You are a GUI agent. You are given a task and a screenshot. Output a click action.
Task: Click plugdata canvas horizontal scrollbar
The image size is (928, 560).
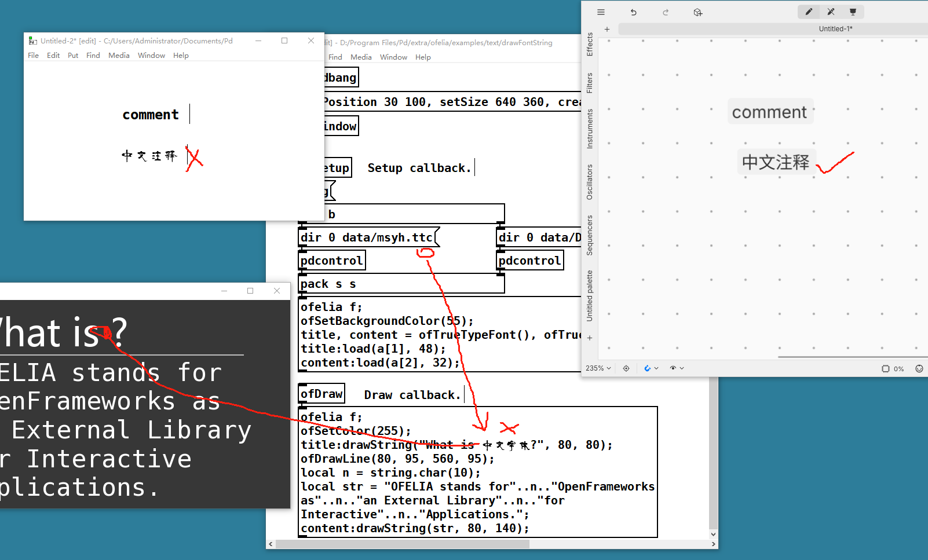coord(853,357)
